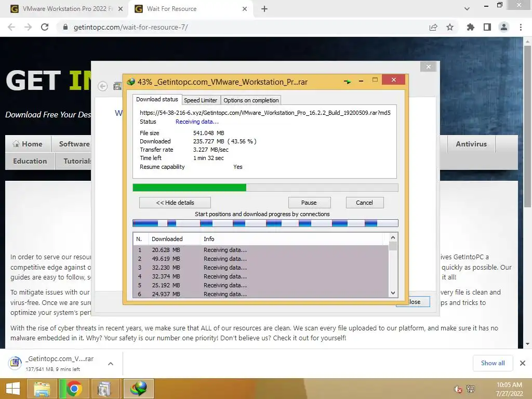Close the Wait For Resource tab

(245, 9)
